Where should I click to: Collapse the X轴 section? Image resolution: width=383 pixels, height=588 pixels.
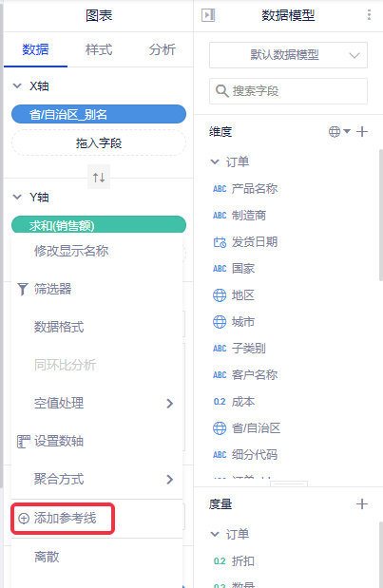point(17,85)
